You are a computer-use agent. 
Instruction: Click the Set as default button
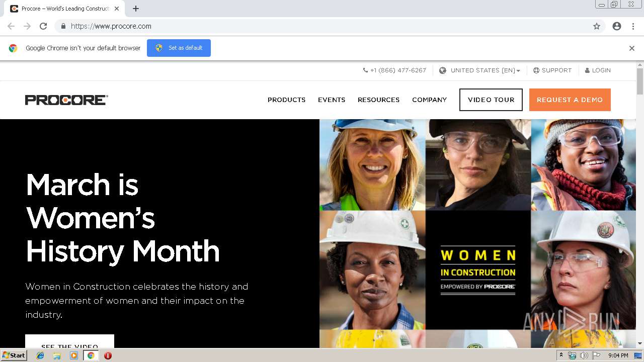(179, 48)
